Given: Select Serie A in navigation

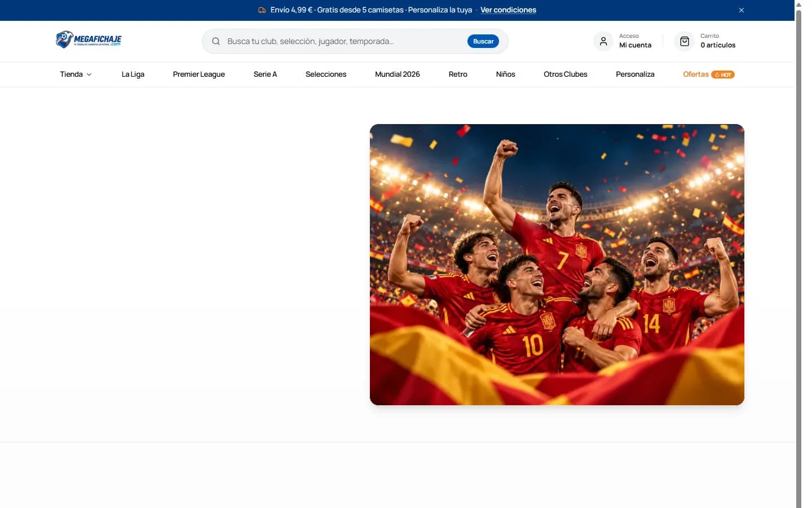Looking at the screenshot, I should [265, 75].
